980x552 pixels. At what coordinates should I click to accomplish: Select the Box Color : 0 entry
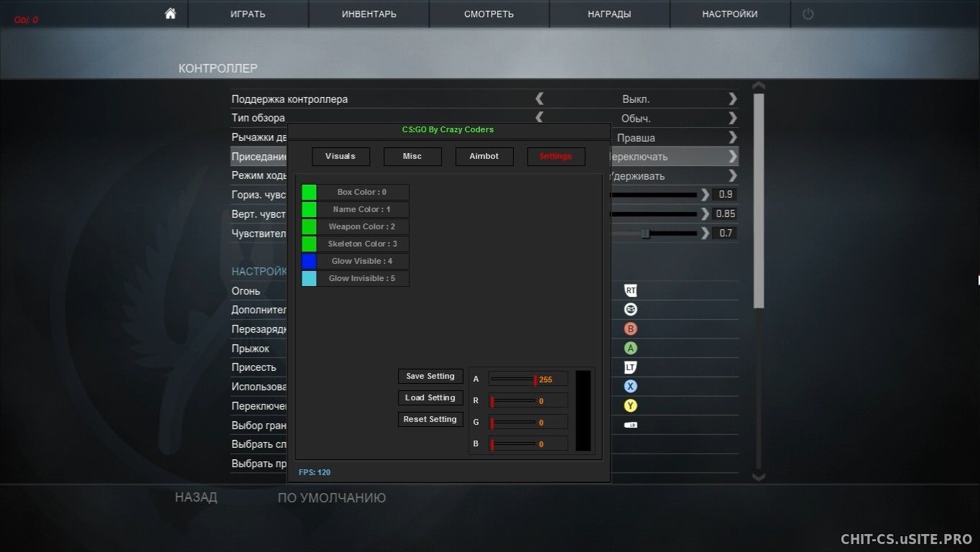point(363,192)
